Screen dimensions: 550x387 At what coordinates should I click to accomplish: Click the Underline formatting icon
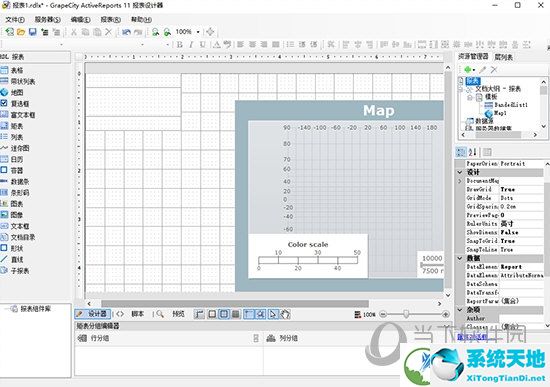click(202, 45)
